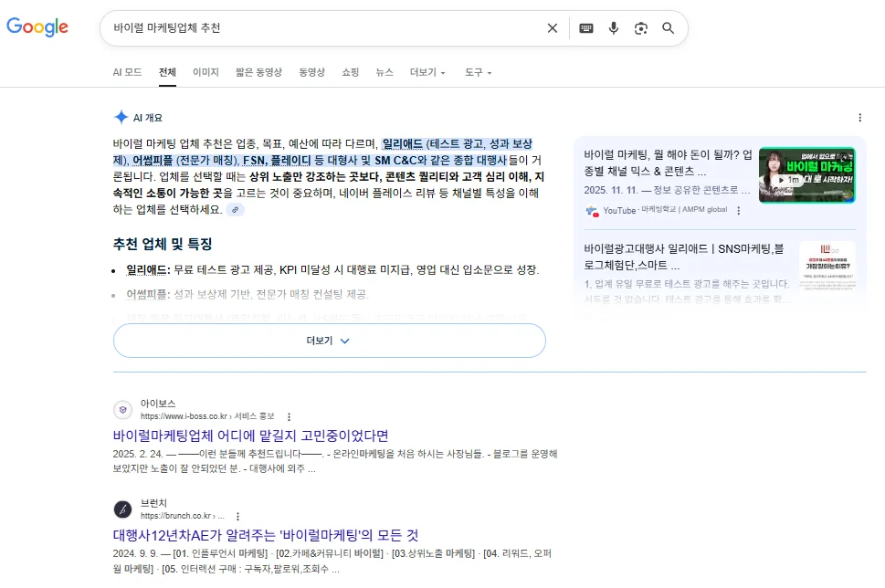Open the 바이럴마케팅업체 어디에 맡길지 고민중이었다면 result
This screenshot has height=588, width=885.
click(x=250, y=435)
